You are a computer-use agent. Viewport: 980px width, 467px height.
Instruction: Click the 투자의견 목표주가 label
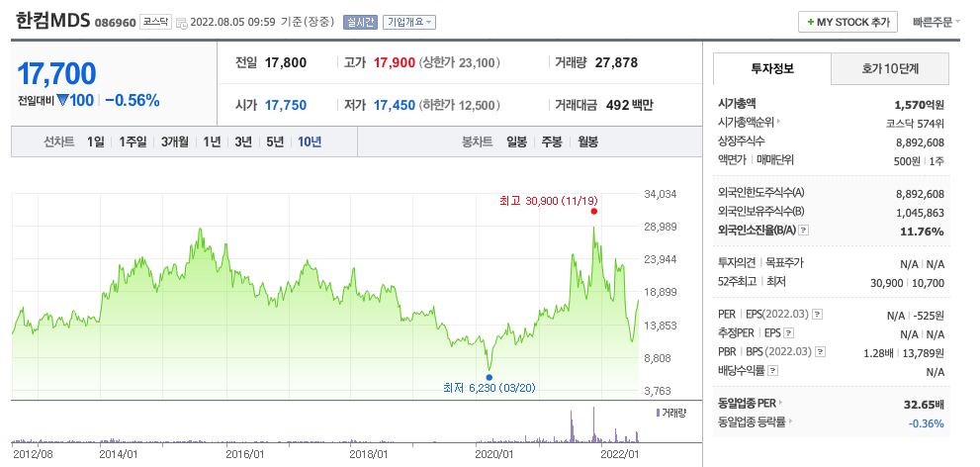point(760,263)
